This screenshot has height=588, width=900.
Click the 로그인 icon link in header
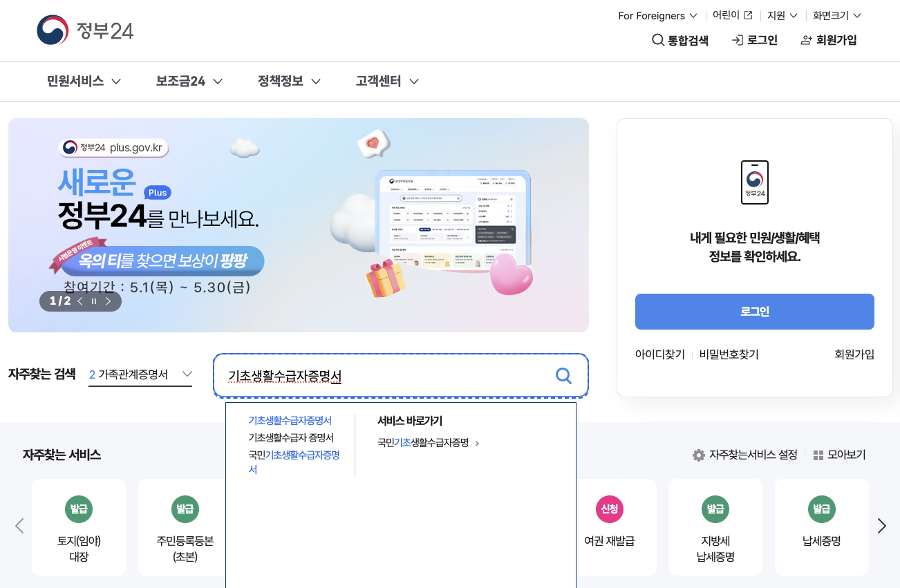[754, 40]
